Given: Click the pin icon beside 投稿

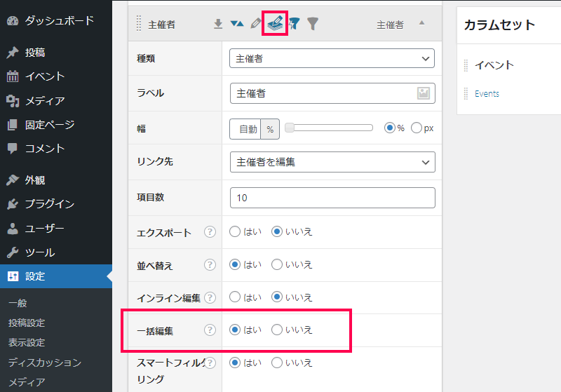Looking at the screenshot, I should coord(13,53).
